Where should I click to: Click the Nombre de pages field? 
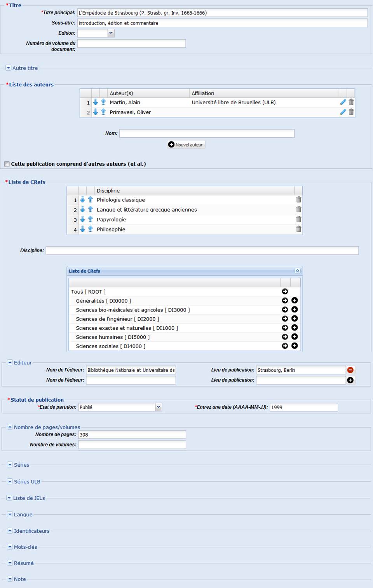132,434
